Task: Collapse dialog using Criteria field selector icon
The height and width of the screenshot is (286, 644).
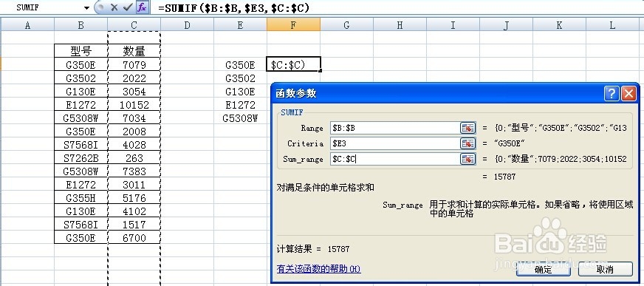Action: (x=467, y=143)
